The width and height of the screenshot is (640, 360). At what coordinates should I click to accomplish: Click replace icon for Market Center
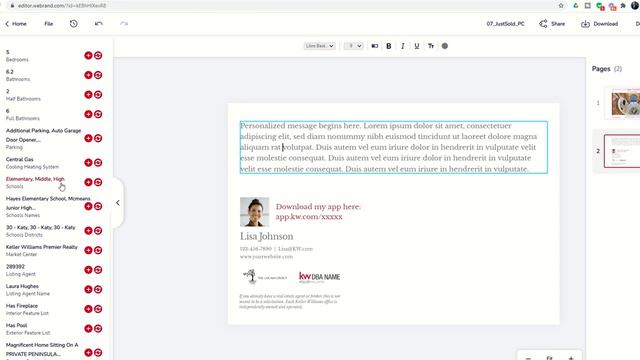click(98, 250)
